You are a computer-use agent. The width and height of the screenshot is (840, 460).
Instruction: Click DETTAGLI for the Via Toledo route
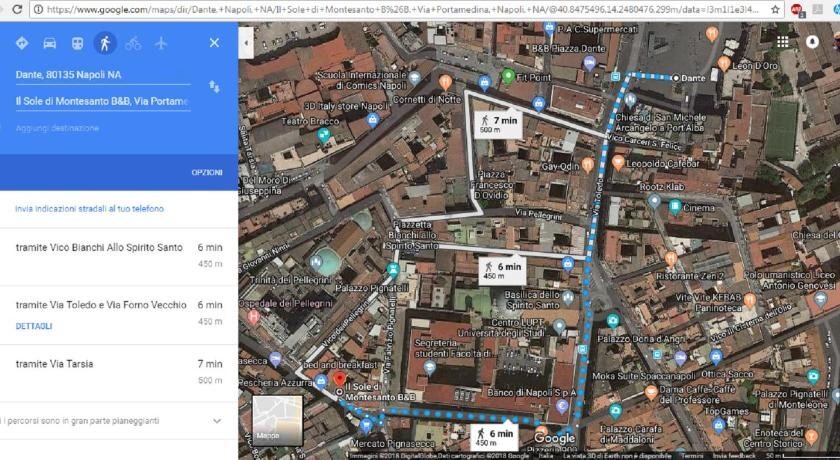pyautogui.click(x=33, y=326)
